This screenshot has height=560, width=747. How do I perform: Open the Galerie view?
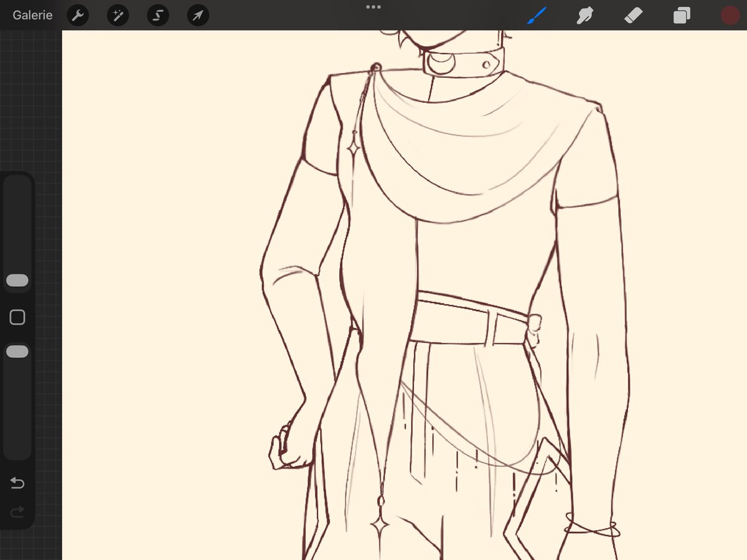coord(32,16)
